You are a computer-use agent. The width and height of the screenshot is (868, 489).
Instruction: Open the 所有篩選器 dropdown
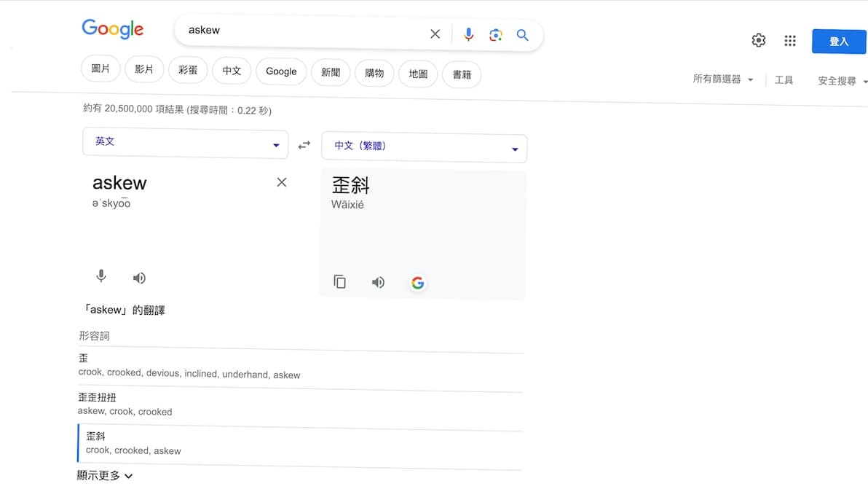pyautogui.click(x=723, y=79)
